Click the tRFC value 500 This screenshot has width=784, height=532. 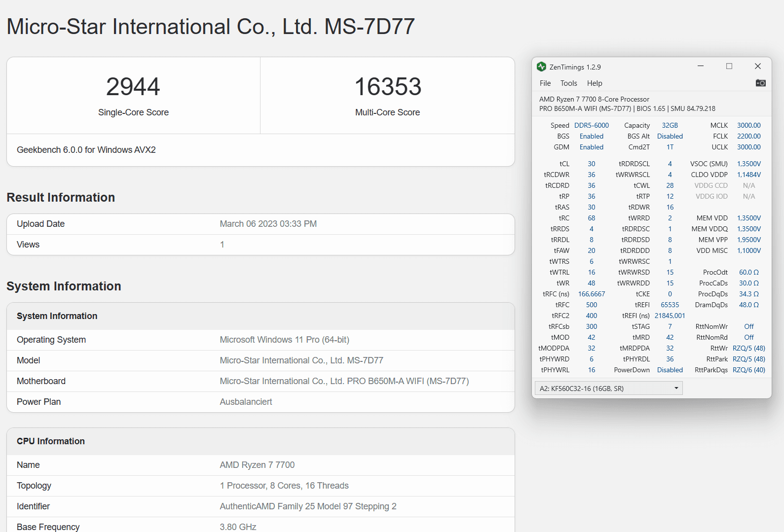(x=592, y=305)
